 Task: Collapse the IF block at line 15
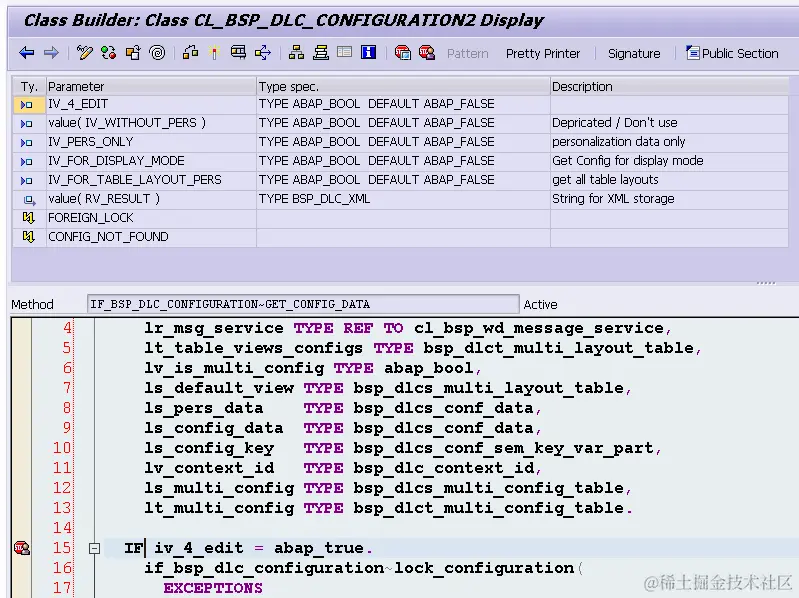94,549
